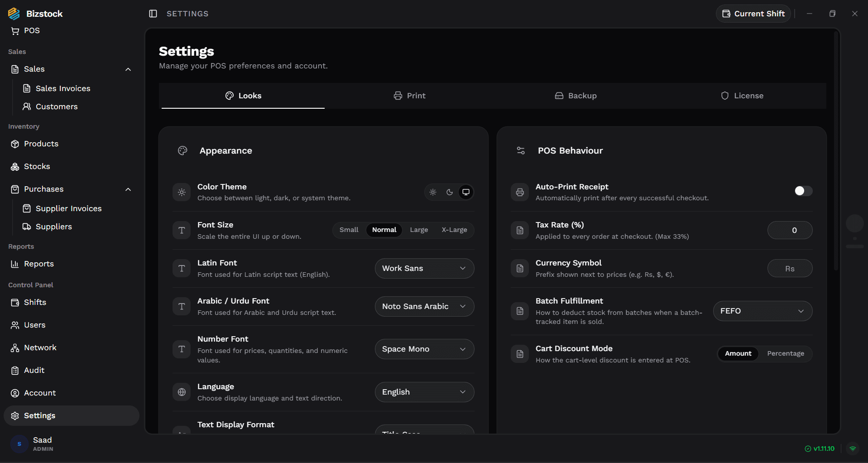Image resolution: width=868 pixels, height=463 pixels.
Task: Open the Number Font dropdown
Action: pos(424,349)
